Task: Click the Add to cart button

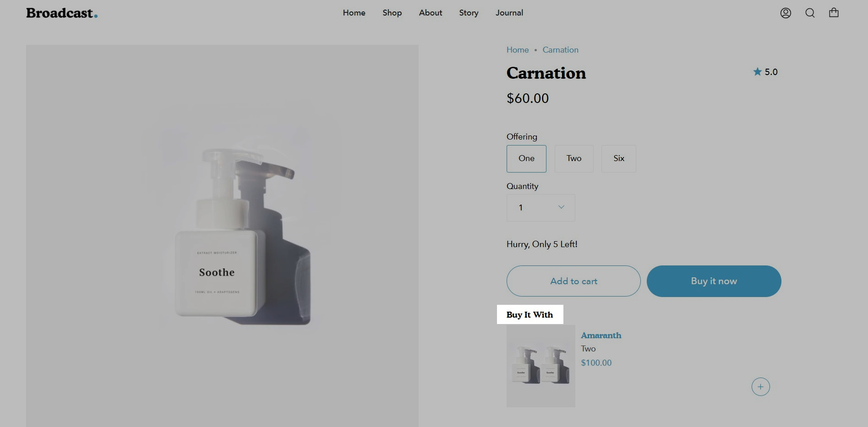Action: coord(573,281)
